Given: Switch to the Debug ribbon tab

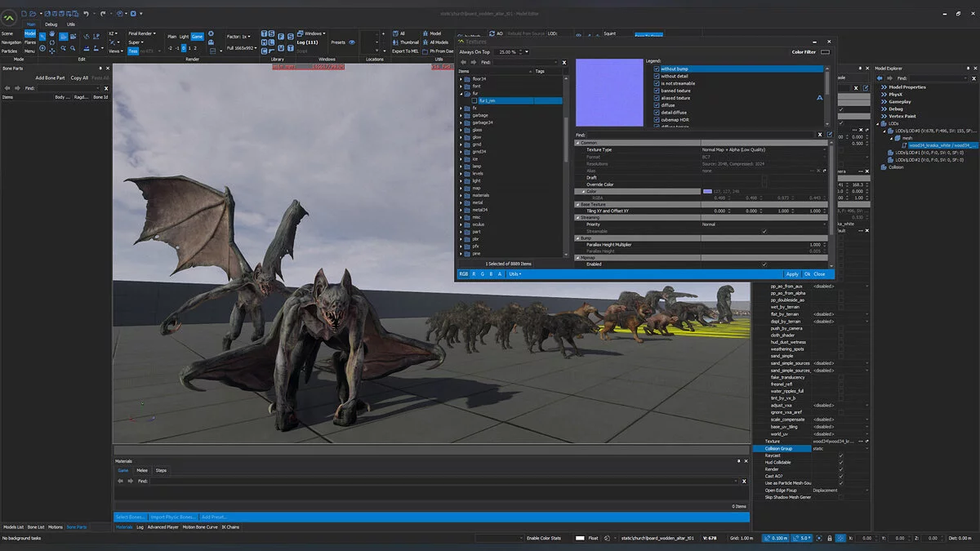Looking at the screenshot, I should pyautogui.click(x=51, y=24).
